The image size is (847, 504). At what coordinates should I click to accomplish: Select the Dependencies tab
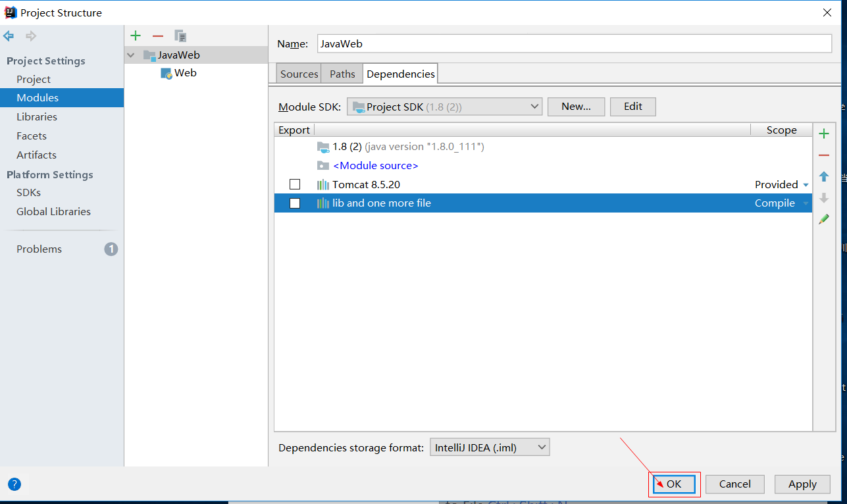(x=400, y=74)
